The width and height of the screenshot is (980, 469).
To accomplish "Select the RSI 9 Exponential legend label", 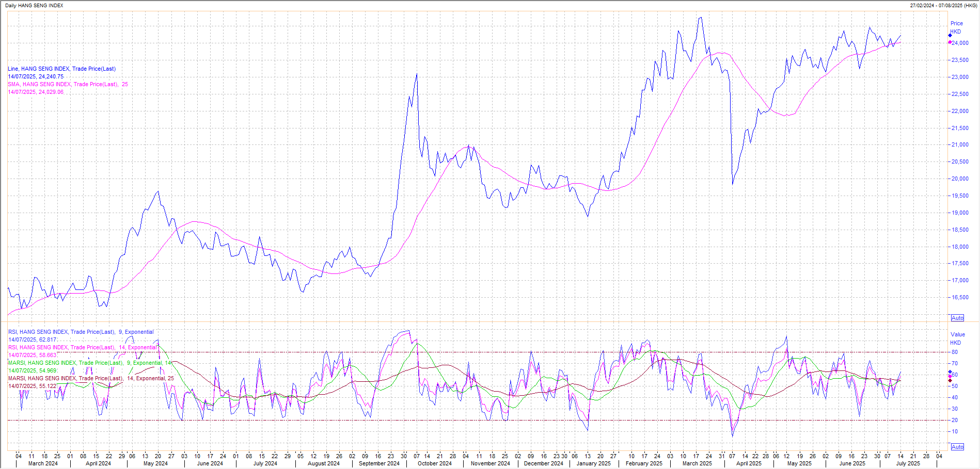I will point(81,332).
